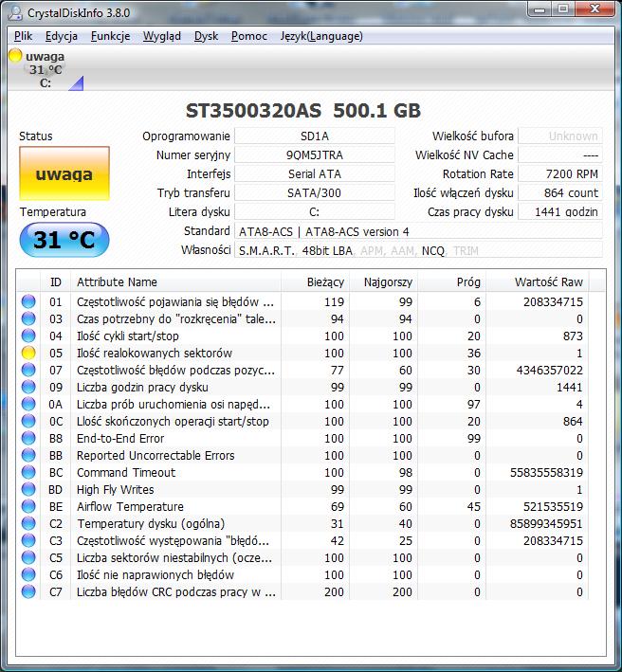Click the SD1A firmware field

pos(315,136)
